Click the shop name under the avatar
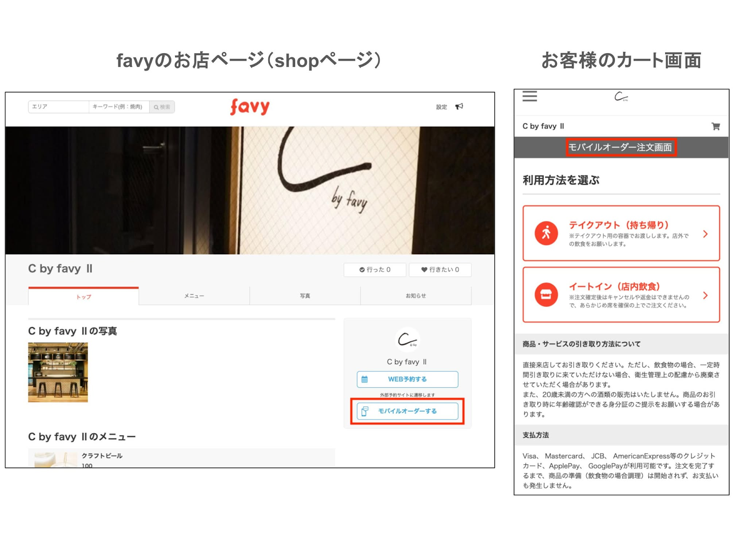The height and width of the screenshot is (560, 747). 407,362
